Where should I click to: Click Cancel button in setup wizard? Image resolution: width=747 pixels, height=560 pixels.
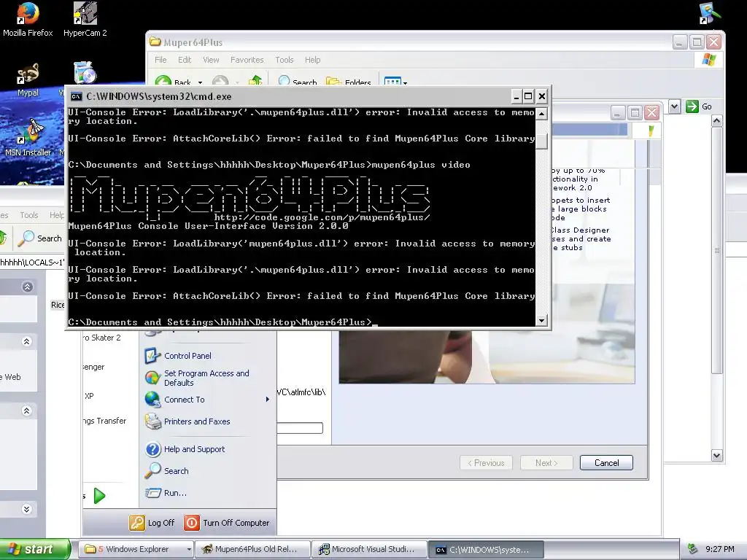click(606, 463)
